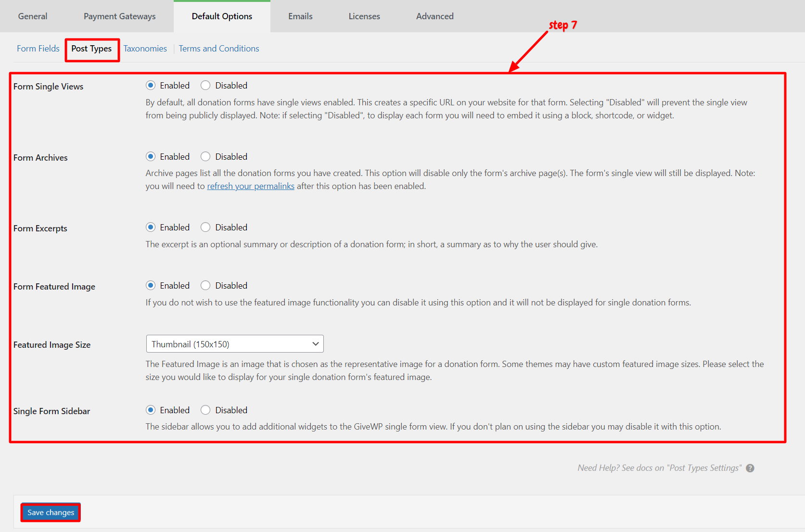This screenshot has height=532, width=805.
Task: Select Enabled for Form Single Views
Action: [x=151, y=86]
